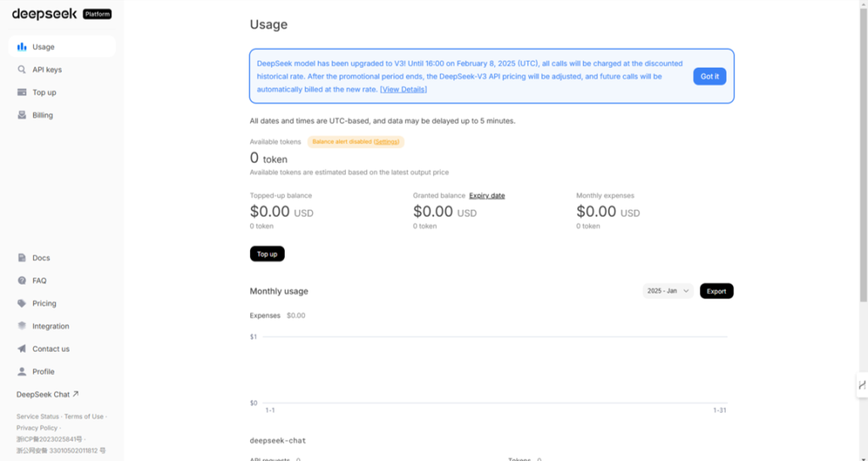Click the Top up card icon

coord(21,92)
